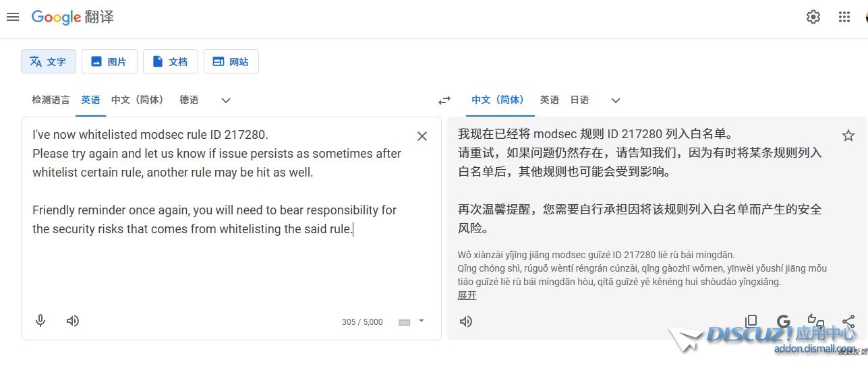Switch to the 图片 translation mode
This screenshot has height=366, width=868.
pos(109,61)
